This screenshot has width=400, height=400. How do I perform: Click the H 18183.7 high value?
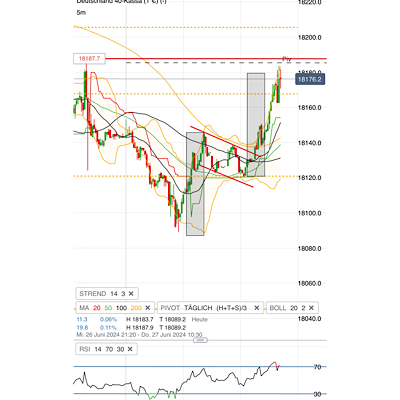point(140,319)
